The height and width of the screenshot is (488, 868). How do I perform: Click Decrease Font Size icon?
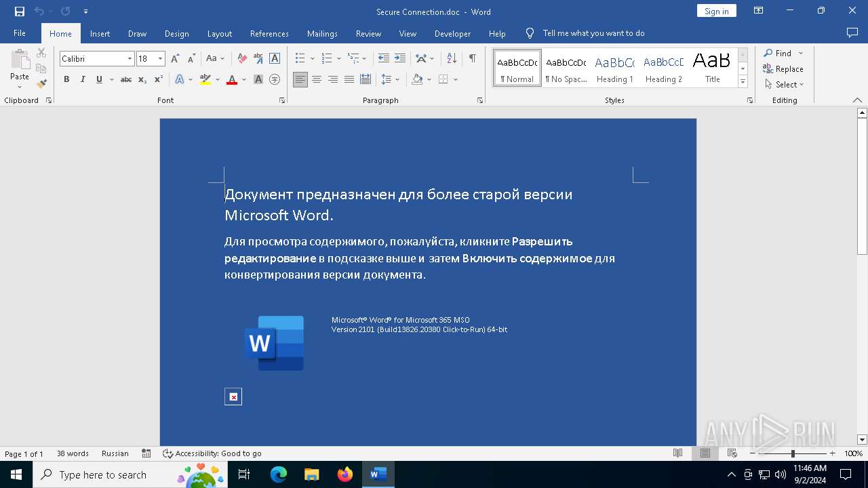point(191,59)
